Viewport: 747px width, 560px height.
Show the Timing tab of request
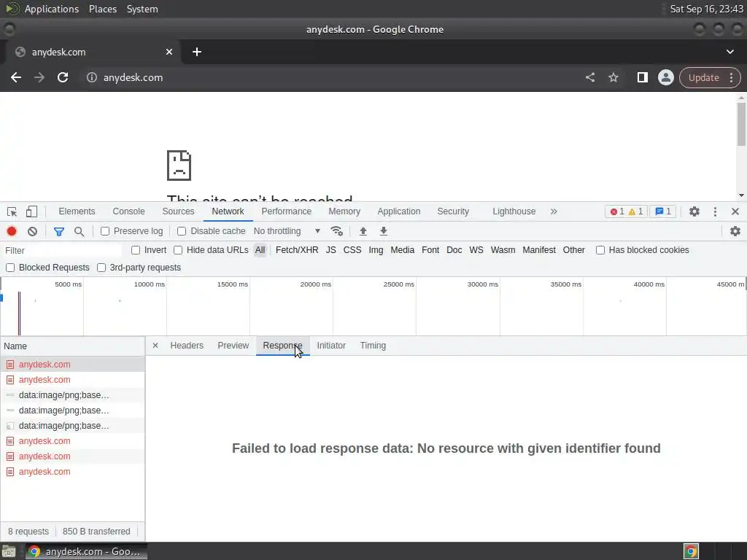tap(373, 346)
